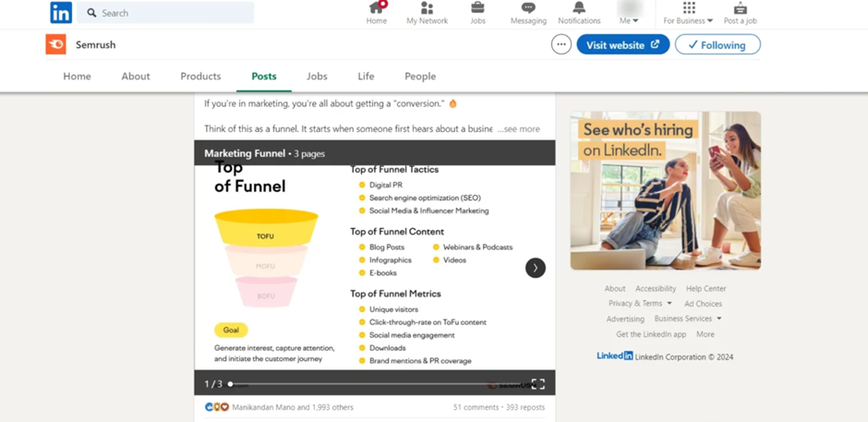
Task: Open Messaging
Action: click(x=528, y=13)
